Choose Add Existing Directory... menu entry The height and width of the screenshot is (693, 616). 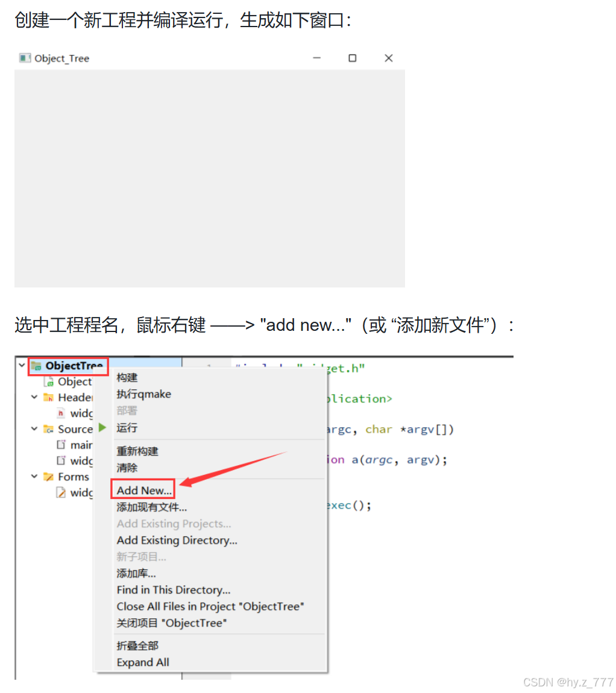(x=177, y=541)
